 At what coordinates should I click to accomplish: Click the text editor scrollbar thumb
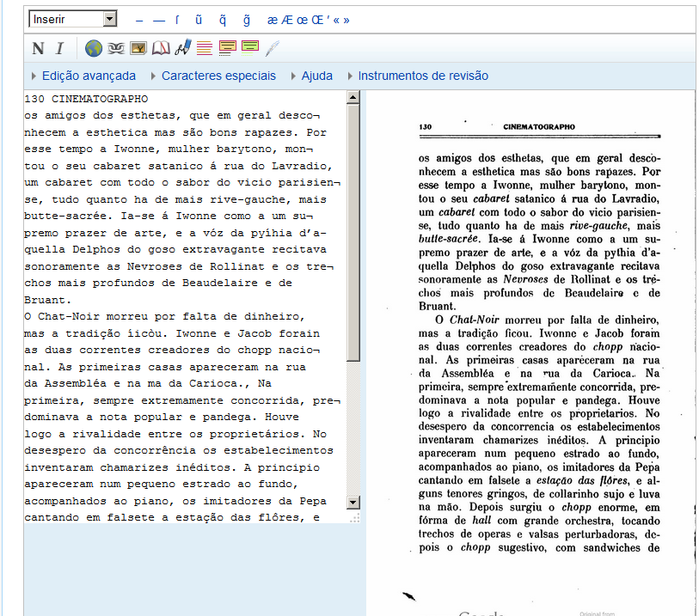point(353,233)
